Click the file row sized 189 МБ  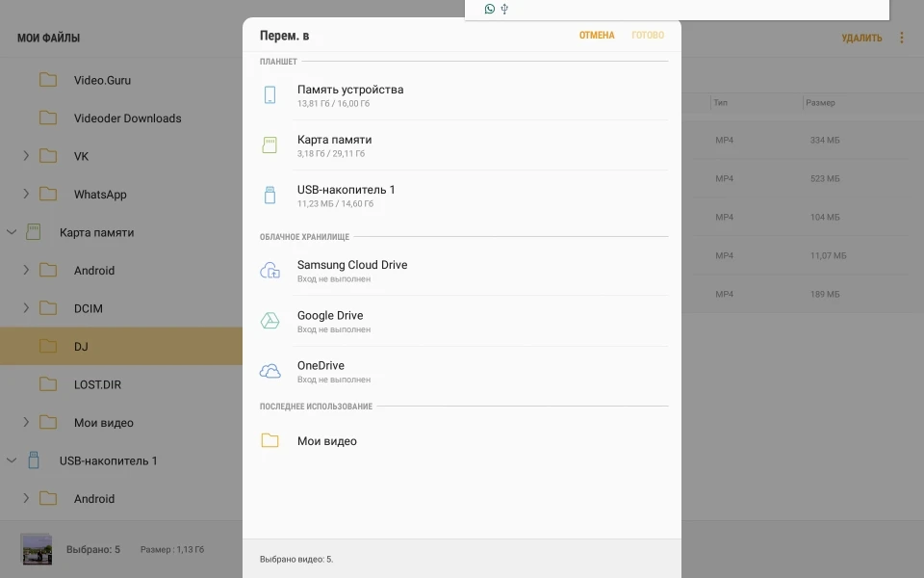pos(803,294)
